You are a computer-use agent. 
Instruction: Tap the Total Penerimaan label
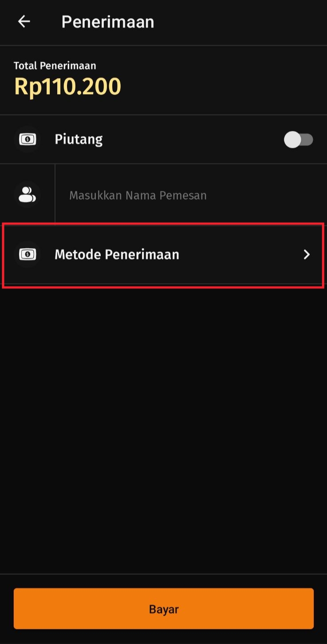pyautogui.click(x=55, y=66)
